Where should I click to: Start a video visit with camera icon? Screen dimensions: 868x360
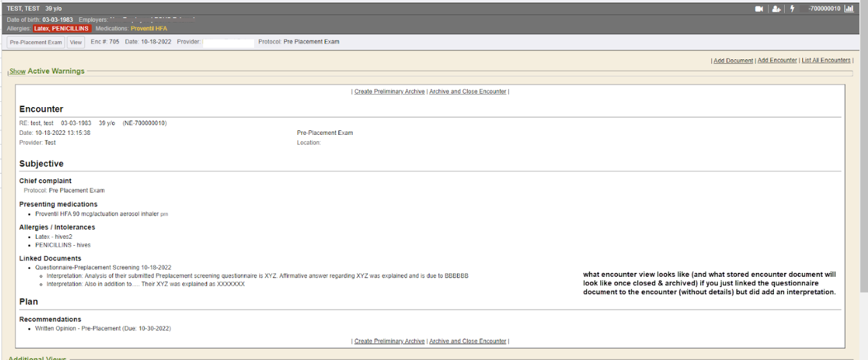click(759, 9)
